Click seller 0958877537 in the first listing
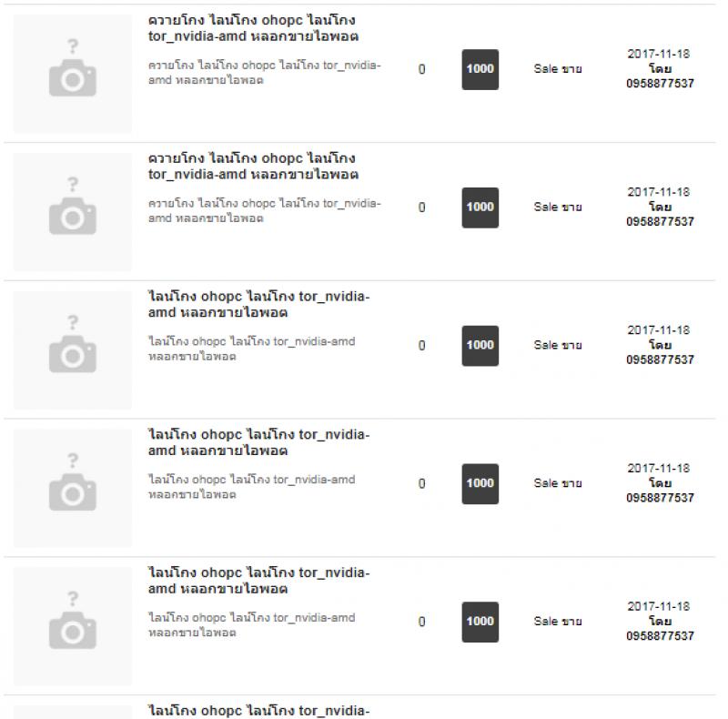The width and height of the screenshot is (728, 719). (660, 84)
